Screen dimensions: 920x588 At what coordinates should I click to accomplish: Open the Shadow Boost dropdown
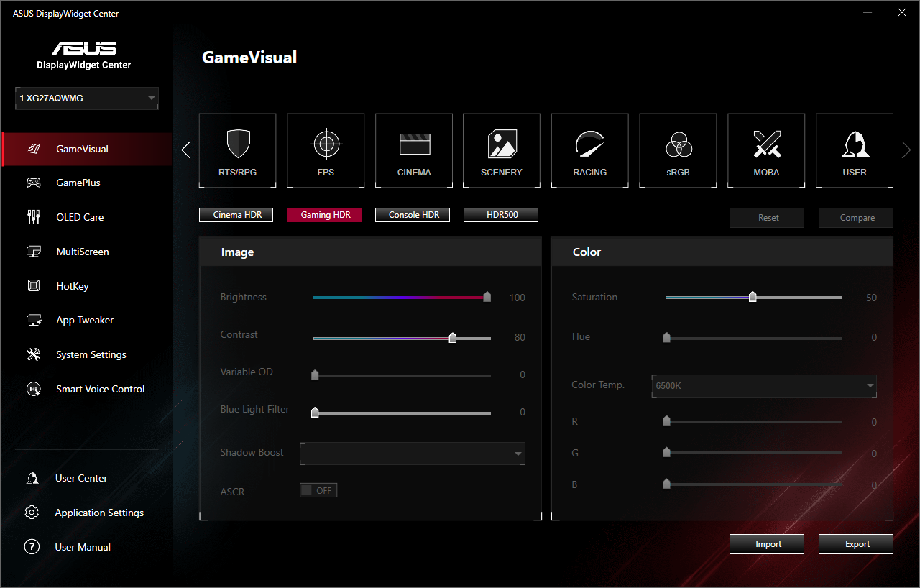pos(412,454)
